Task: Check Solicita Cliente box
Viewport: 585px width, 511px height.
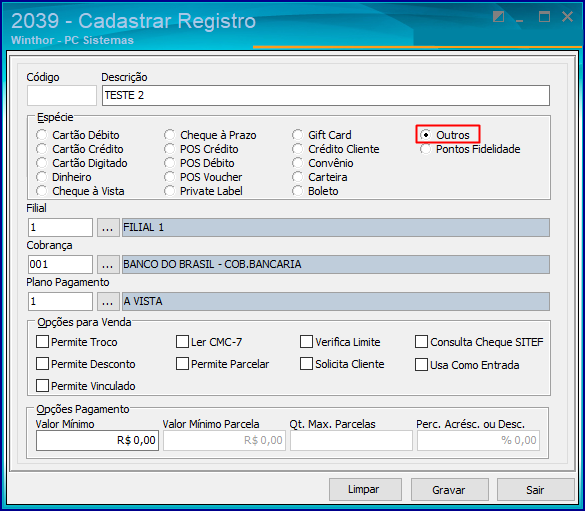Action: (306, 364)
